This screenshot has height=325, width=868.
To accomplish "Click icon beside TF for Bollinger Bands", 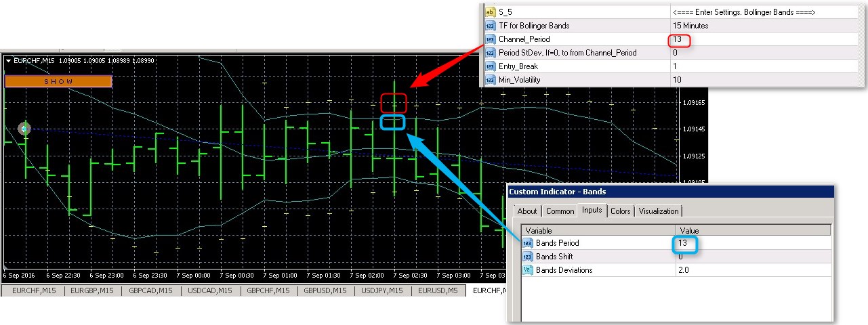I will (x=490, y=26).
